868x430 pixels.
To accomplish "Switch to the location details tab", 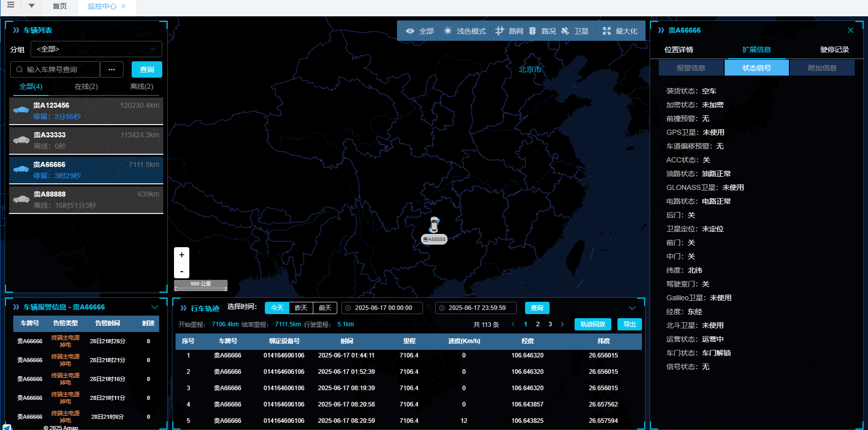I will [x=679, y=50].
